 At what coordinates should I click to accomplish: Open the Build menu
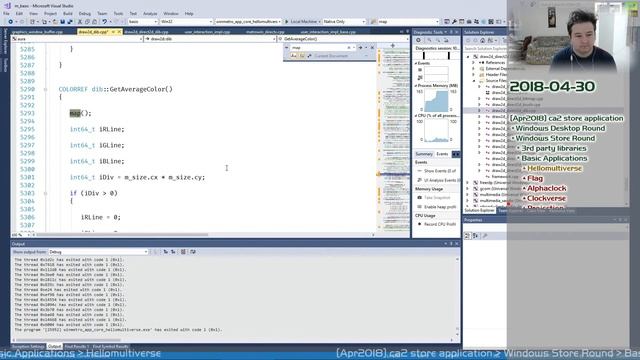coord(68,13)
